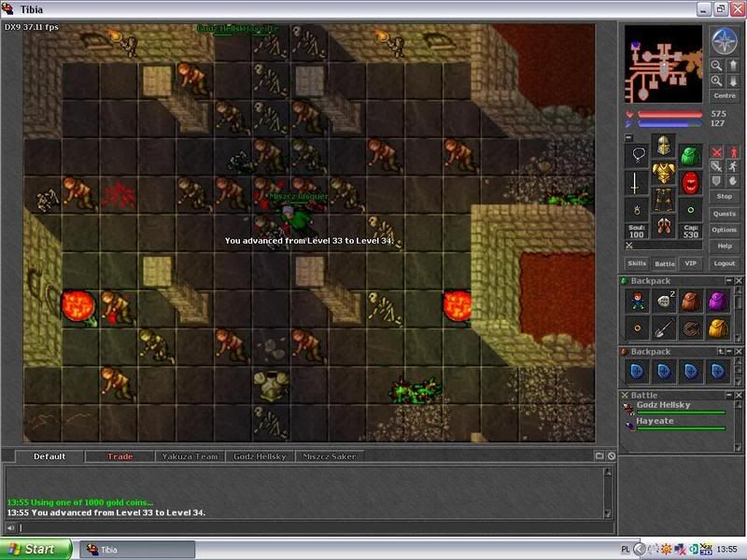Move minimap one floor down
The image size is (747, 560).
[733, 81]
